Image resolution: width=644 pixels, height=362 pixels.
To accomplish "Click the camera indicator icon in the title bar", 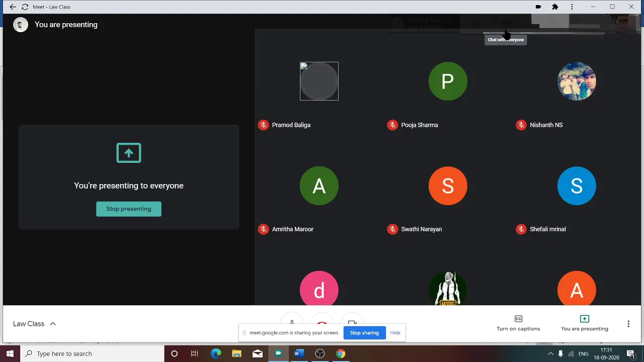I will (538, 7).
